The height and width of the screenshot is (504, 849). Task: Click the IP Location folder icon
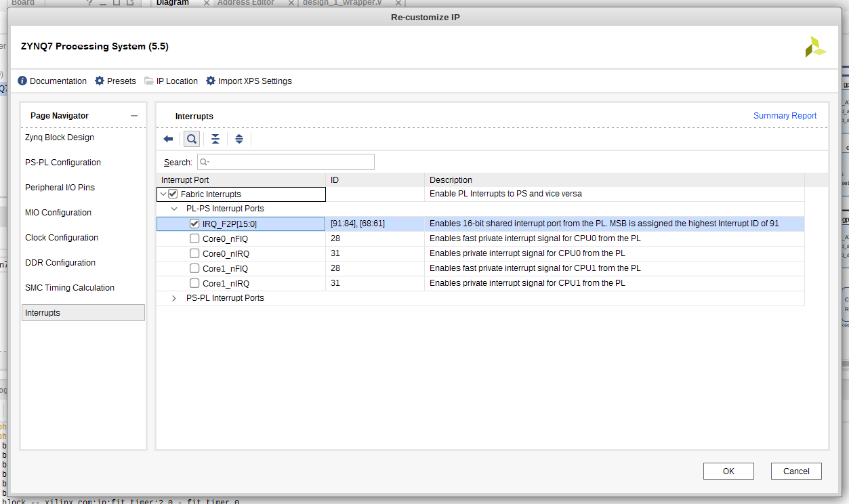(x=149, y=81)
